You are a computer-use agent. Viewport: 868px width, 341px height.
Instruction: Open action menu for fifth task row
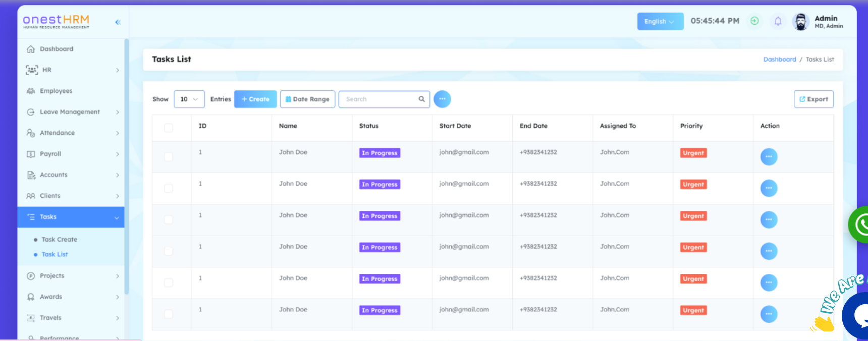pos(769,282)
